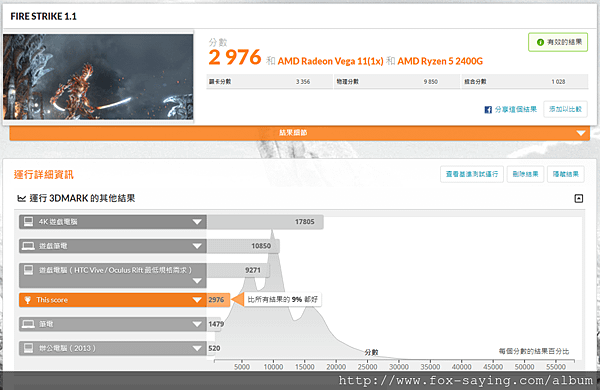Click the monitor icon on HTC Vive bar
Image resolution: width=600 pixels, height=390 pixels.
[x=28, y=270]
